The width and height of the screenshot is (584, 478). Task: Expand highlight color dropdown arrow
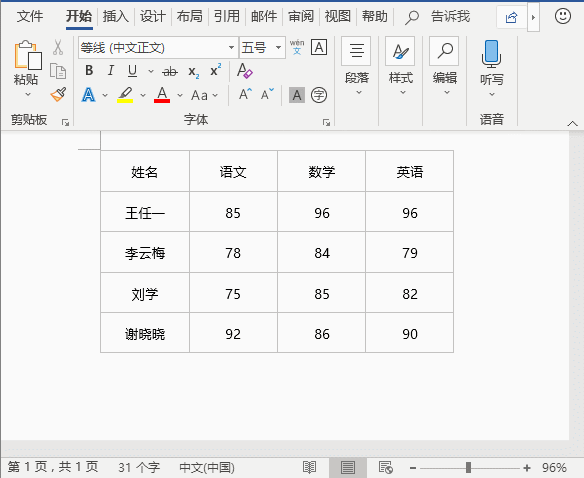point(143,95)
